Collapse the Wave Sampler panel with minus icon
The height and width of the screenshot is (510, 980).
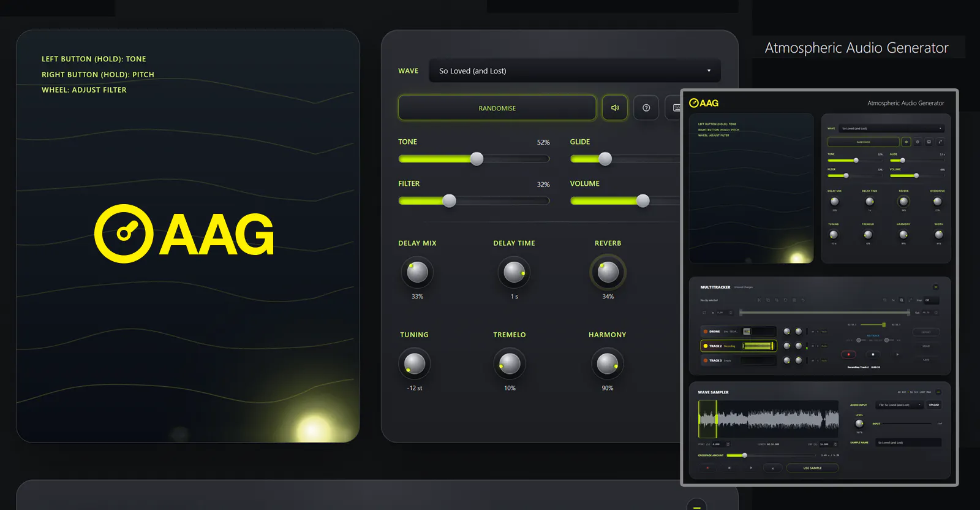point(938,392)
